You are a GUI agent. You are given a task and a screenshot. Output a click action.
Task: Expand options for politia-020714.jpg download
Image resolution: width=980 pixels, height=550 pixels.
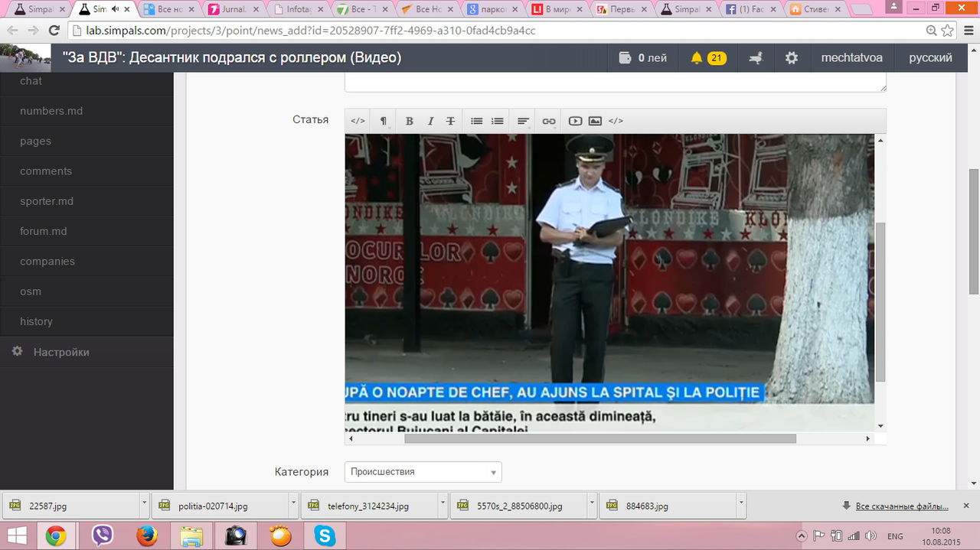(293, 506)
